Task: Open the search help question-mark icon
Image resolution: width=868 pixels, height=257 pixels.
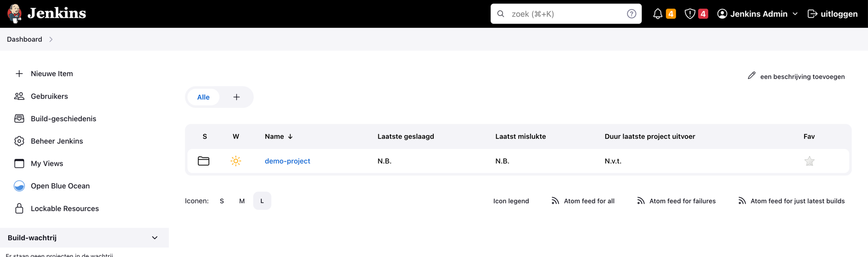Action: tap(631, 14)
